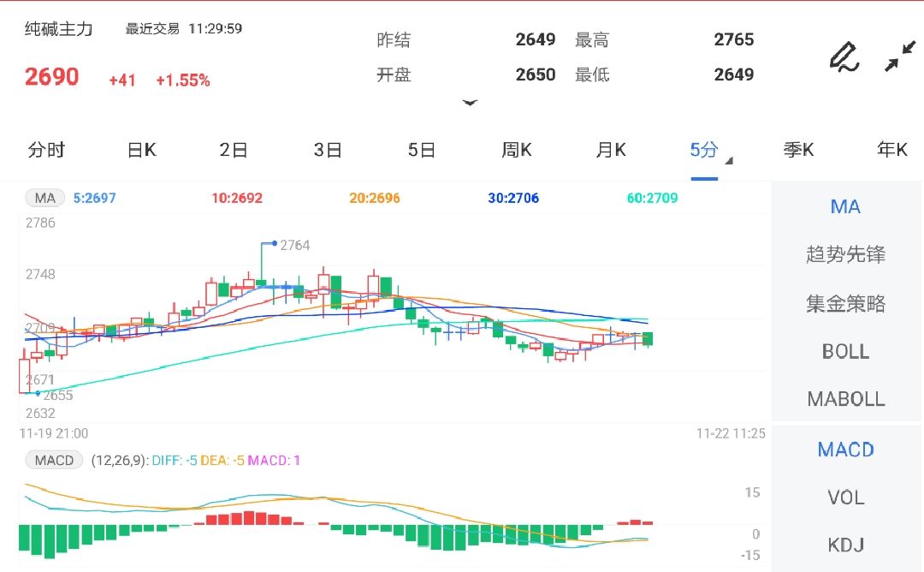Tap the 开盘 value 2650
The height and width of the screenshot is (572, 924).
click(535, 74)
